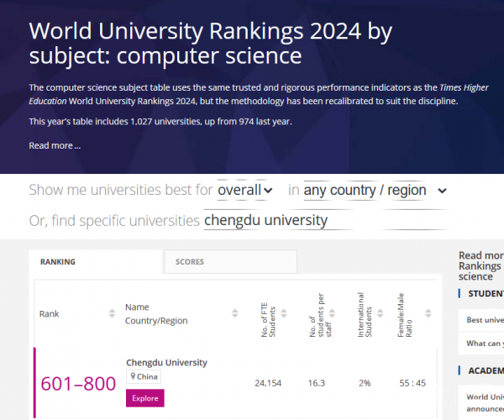Sort table by Rank arrows
Image resolution: width=504 pixels, height=420 pixels.
click(x=112, y=313)
